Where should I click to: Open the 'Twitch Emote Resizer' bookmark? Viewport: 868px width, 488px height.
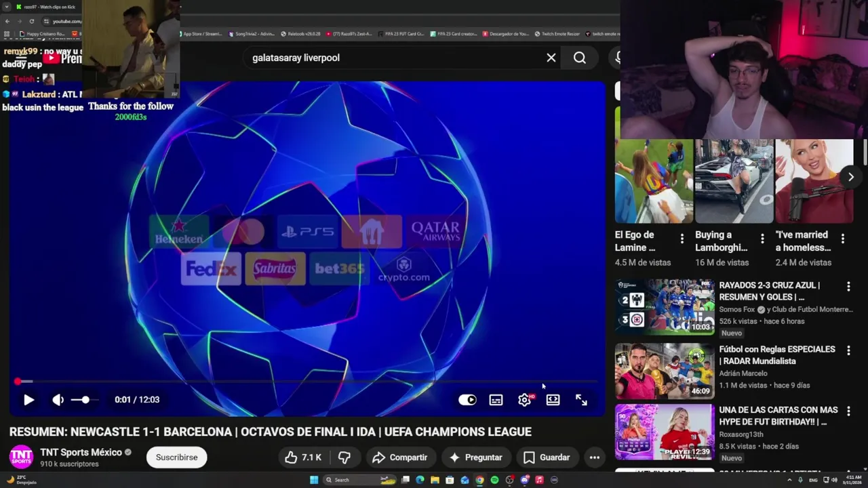(557, 34)
